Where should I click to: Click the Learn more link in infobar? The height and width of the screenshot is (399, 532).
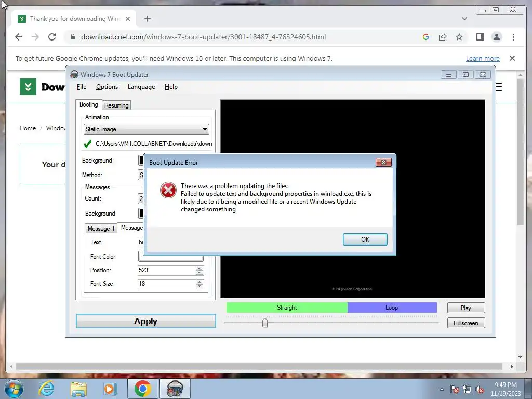click(x=483, y=58)
